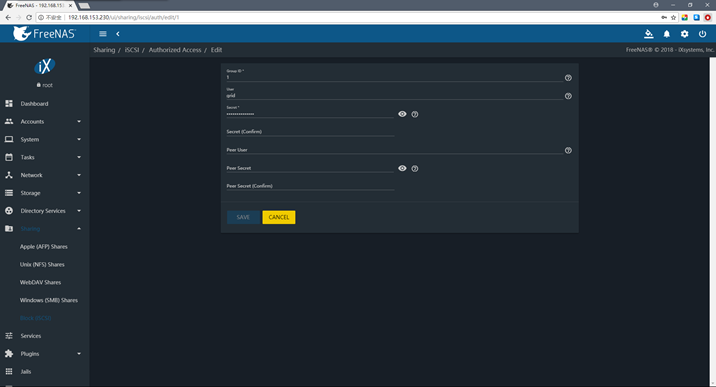Click the Accounts people icon
The height and width of the screenshot is (387, 716).
[x=9, y=121]
